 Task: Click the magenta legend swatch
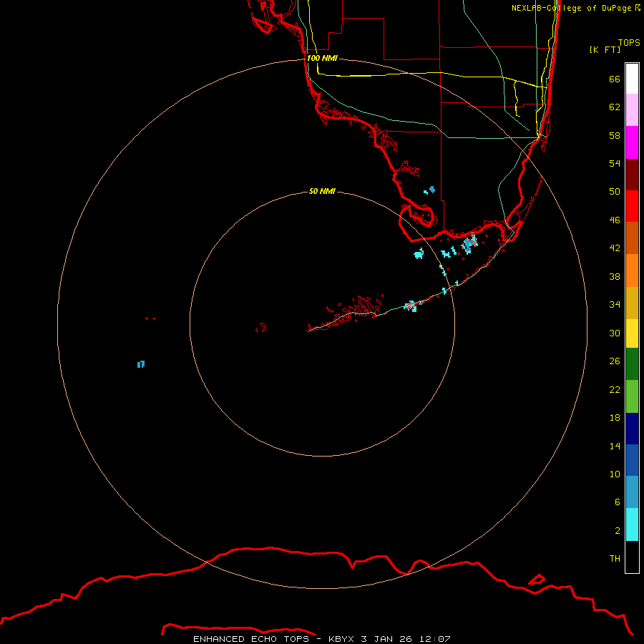click(632, 142)
